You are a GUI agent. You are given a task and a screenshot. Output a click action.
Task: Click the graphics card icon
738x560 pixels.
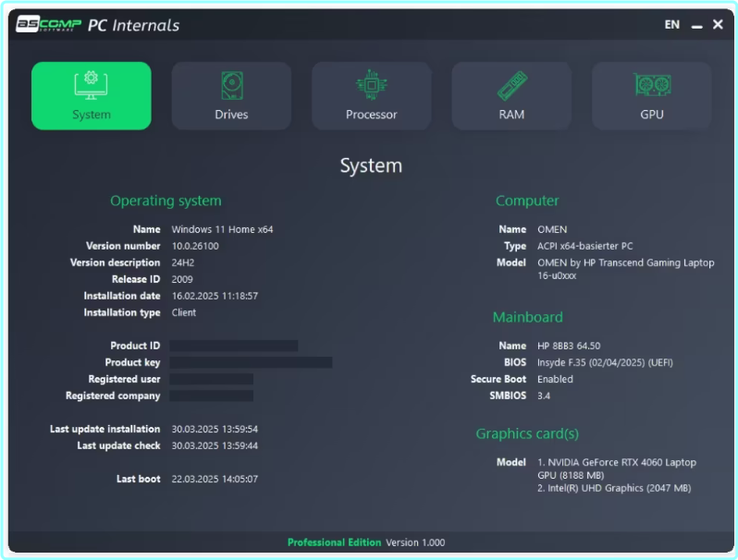[x=652, y=85]
